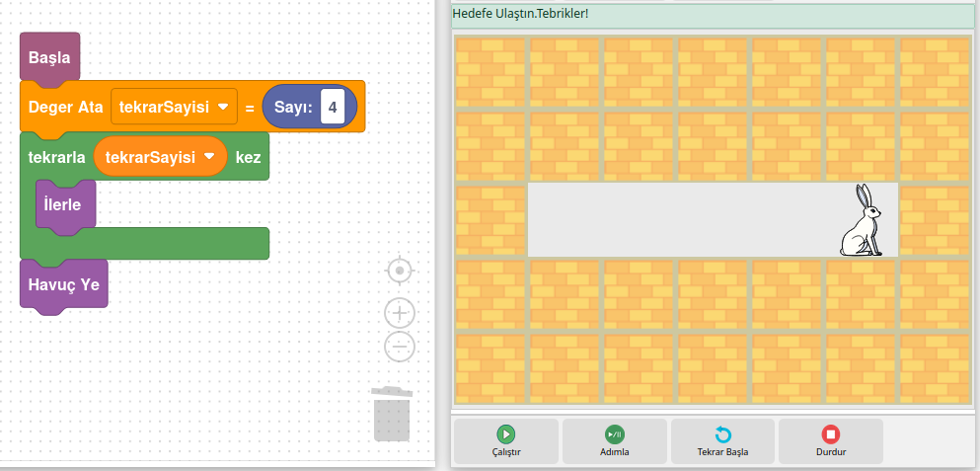Select the Havuç Ye block

click(63, 285)
